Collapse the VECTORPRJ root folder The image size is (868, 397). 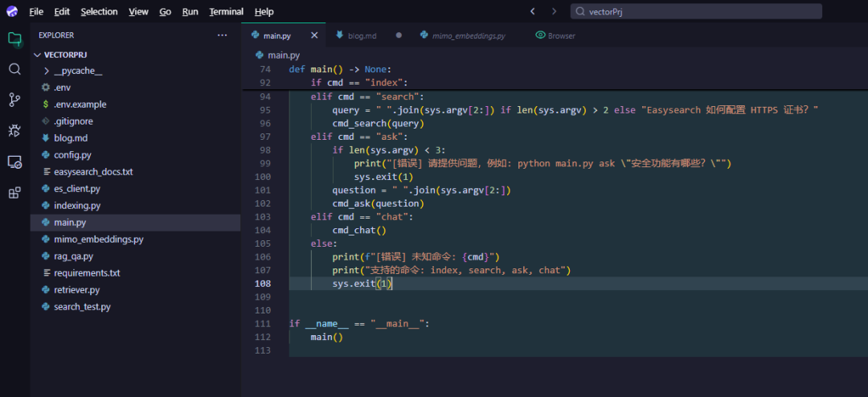tap(38, 55)
